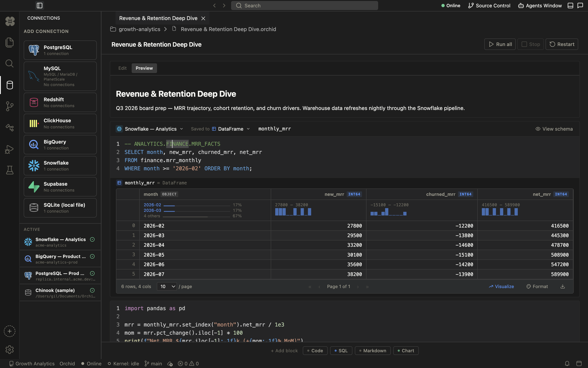Click Run all button

(x=500, y=44)
